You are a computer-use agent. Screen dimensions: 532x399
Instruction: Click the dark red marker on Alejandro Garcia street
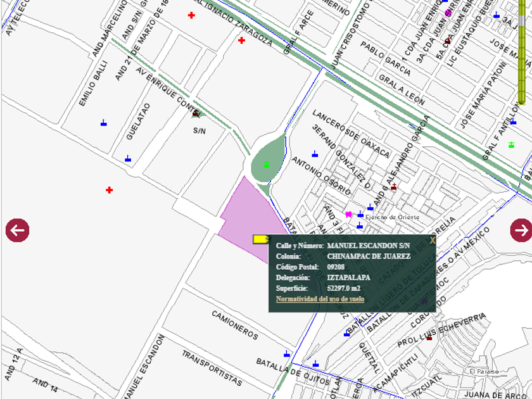point(393,187)
